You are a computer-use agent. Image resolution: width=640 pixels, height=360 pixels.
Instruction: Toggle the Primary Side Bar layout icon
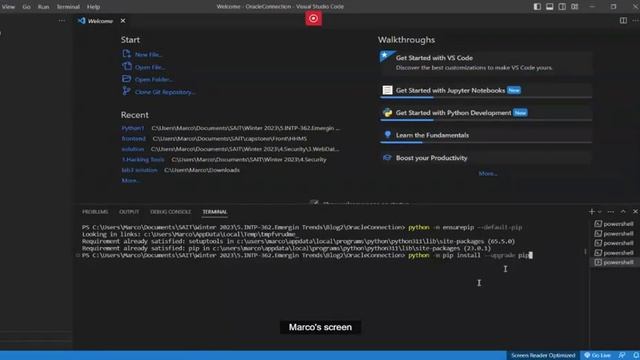[x=537, y=7]
